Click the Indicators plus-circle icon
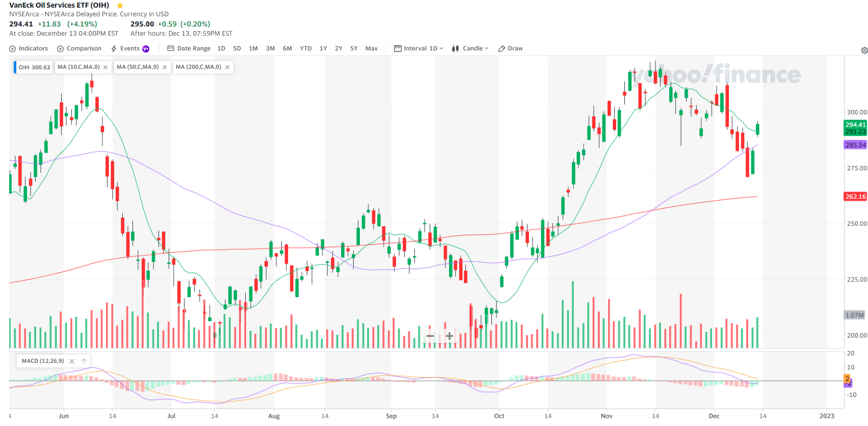 (x=12, y=49)
